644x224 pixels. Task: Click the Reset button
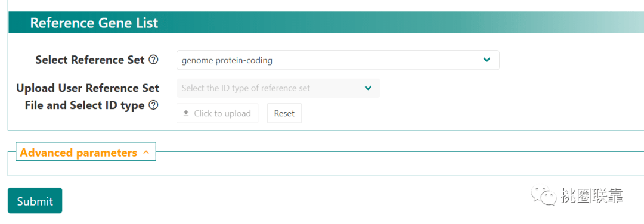point(284,113)
